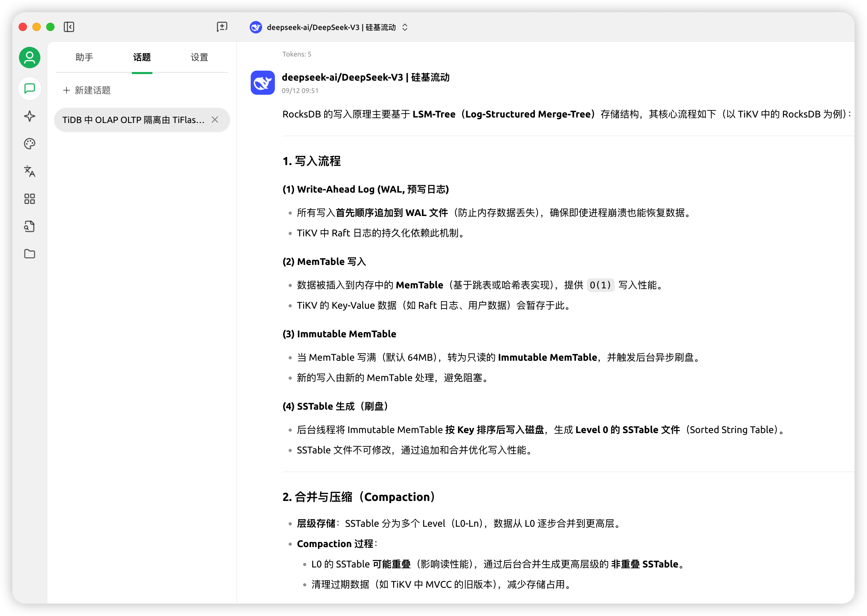Collapse the navigation sidebar
The image size is (867, 616).
69,27
